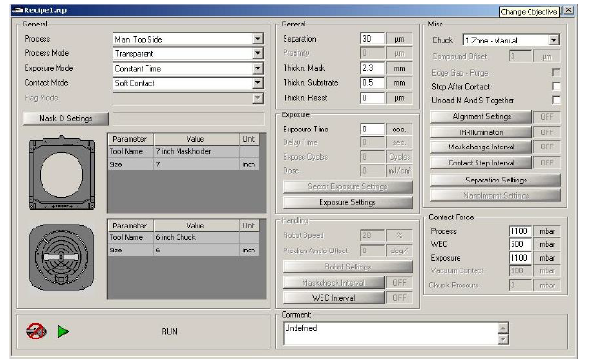Open Maskchange Interval settings
Viewport: 590px width, 364px height.
click(x=481, y=147)
